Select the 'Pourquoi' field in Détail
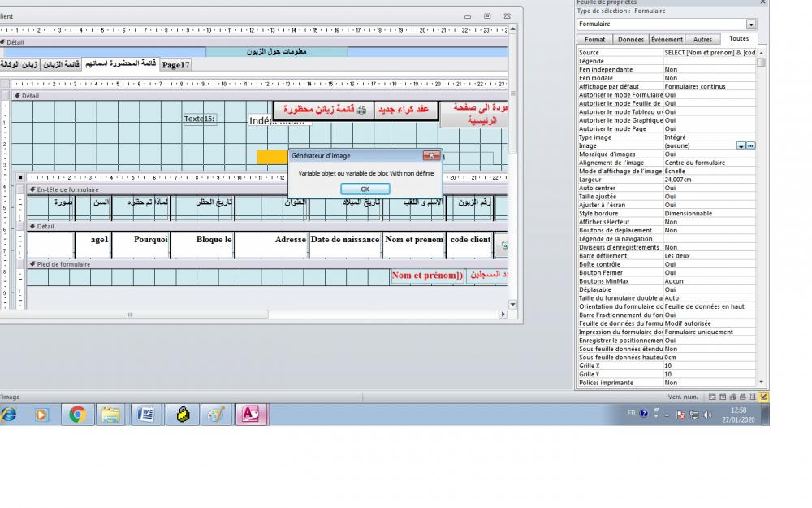Viewport: 812px width, 508px height. coord(140,245)
